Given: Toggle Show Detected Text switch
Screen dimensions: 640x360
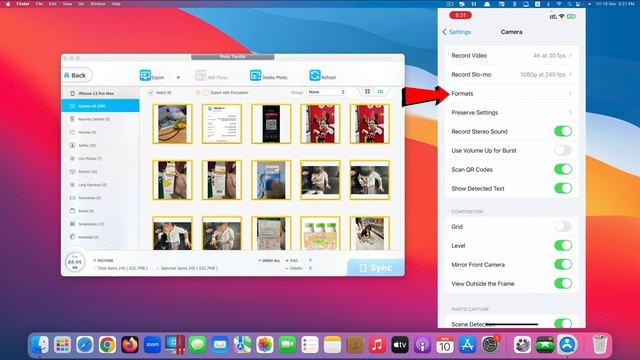Looking at the screenshot, I should pyautogui.click(x=563, y=189).
